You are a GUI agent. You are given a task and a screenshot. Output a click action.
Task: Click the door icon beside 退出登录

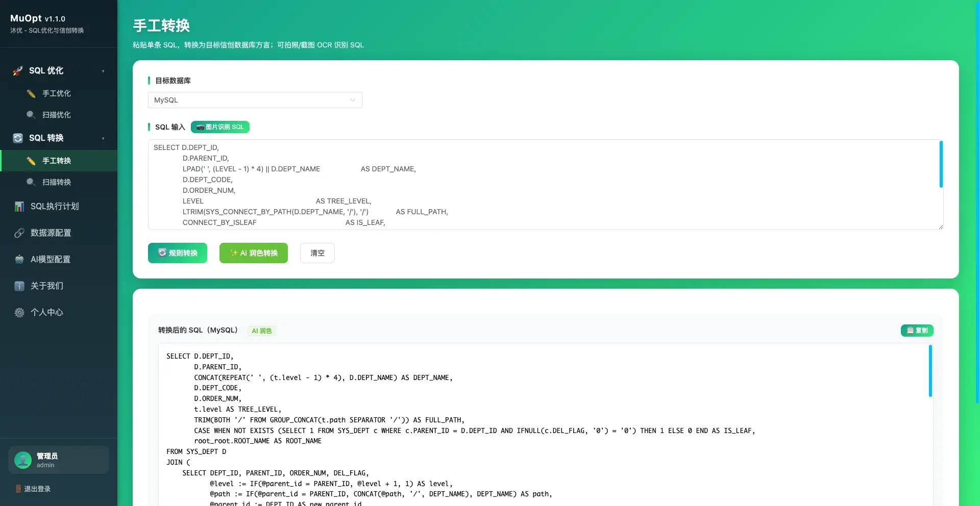pyautogui.click(x=18, y=489)
